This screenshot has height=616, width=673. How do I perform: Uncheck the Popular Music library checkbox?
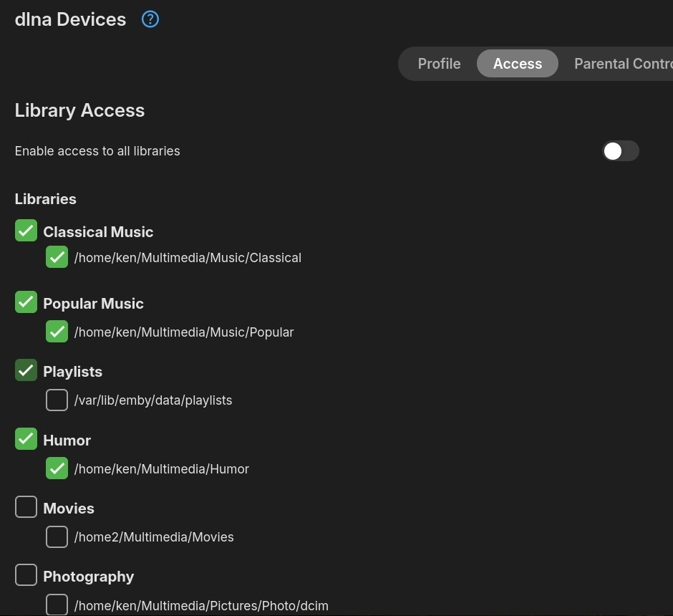pos(26,302)
